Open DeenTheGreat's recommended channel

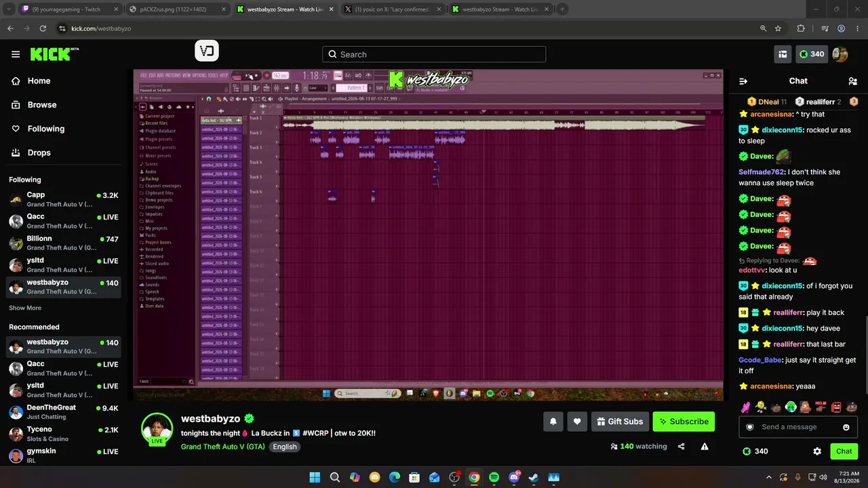pos(64,411)
